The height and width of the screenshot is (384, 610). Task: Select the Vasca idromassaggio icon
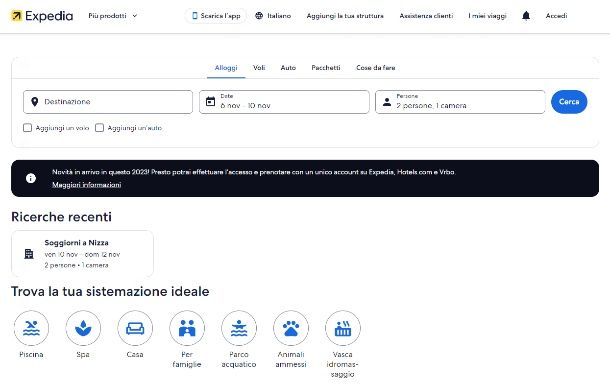pos(343,328)
